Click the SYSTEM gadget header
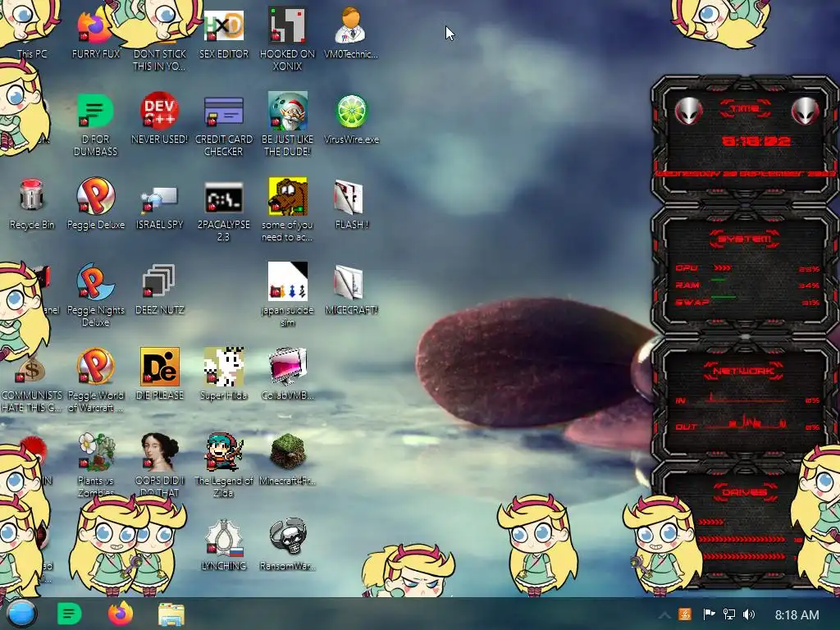Viewport: 840px width, 630px height. tap(745, 239)
